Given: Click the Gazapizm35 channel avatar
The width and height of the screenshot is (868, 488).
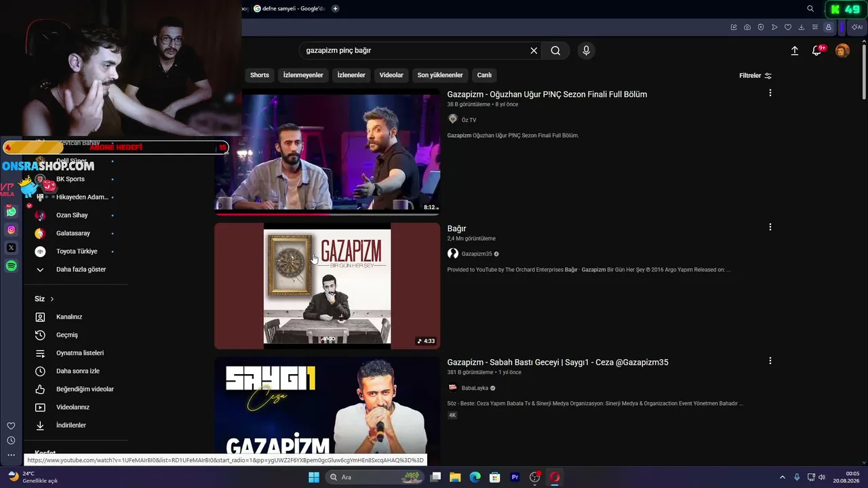Looking at the screenshot, I should tap(453, 253).
